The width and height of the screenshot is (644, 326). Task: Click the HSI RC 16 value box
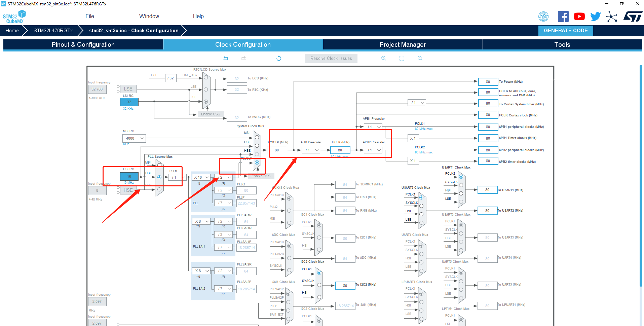(x=129, y=176)
